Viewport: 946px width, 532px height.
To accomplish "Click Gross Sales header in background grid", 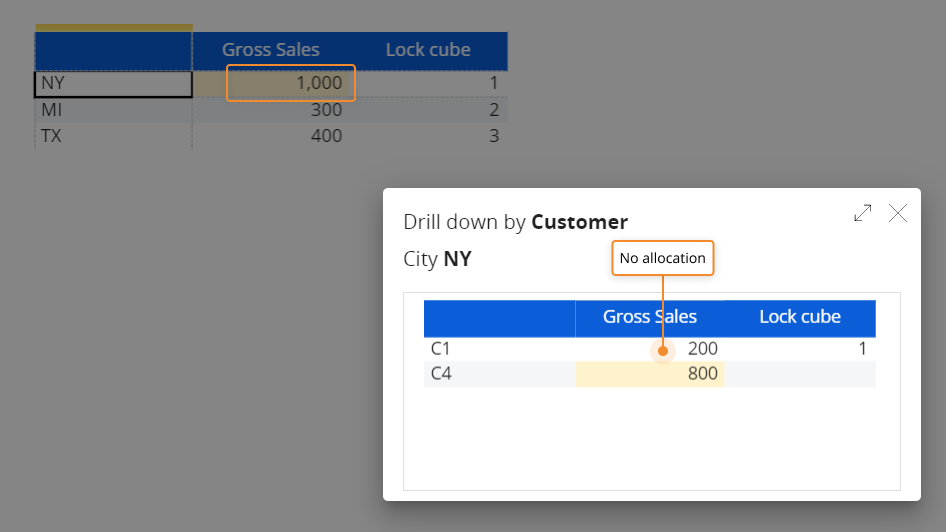I will coord(271,50).
